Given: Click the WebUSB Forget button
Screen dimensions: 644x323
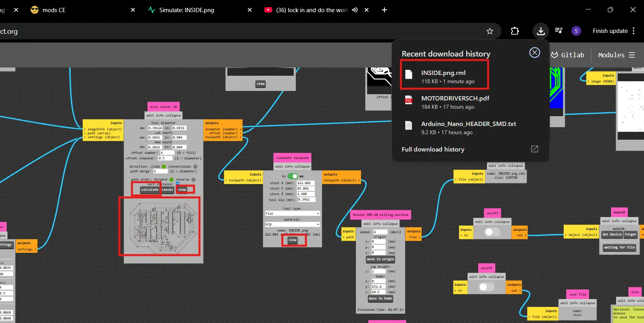Looking at the screenshot, I should point(630,234).
